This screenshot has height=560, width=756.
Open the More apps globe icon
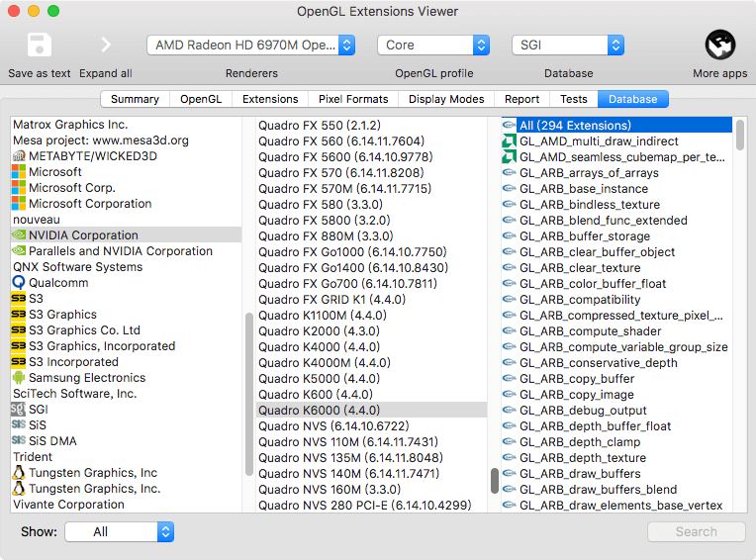tap(719, 45)
